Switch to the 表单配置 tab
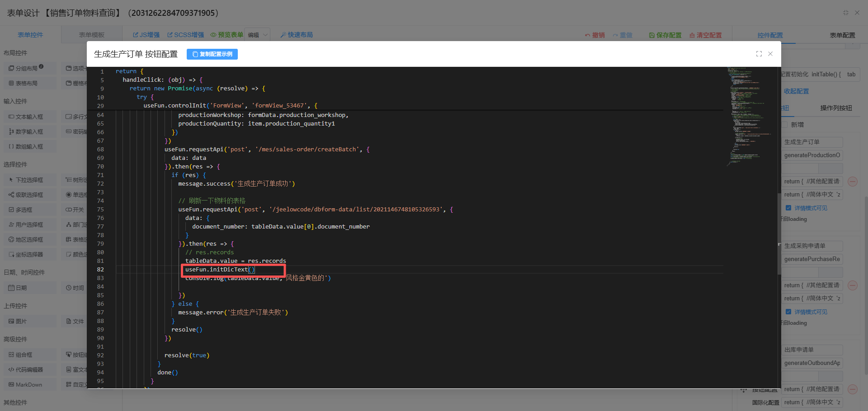The image size is (868, 411). [842, 35]
